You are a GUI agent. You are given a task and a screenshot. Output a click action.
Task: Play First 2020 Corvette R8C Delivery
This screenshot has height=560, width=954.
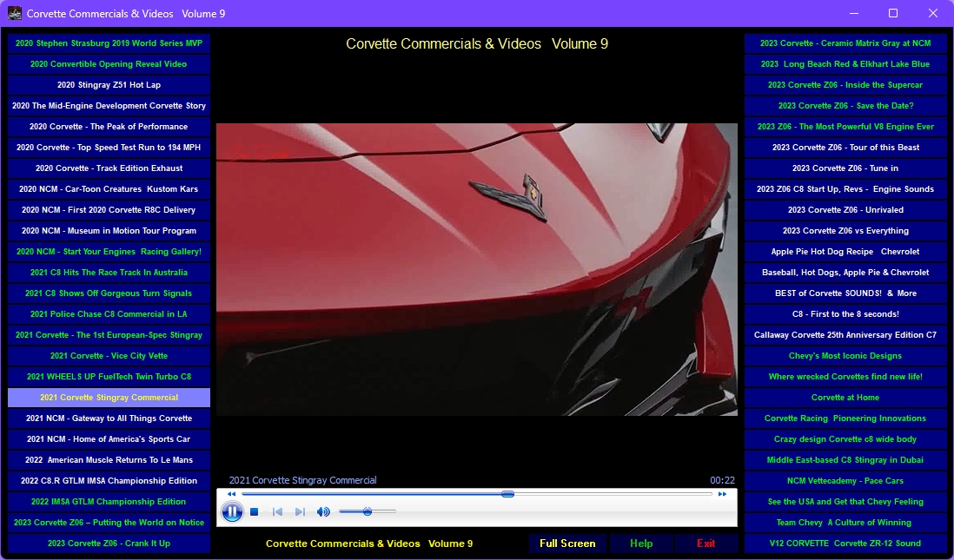(109, 210)
